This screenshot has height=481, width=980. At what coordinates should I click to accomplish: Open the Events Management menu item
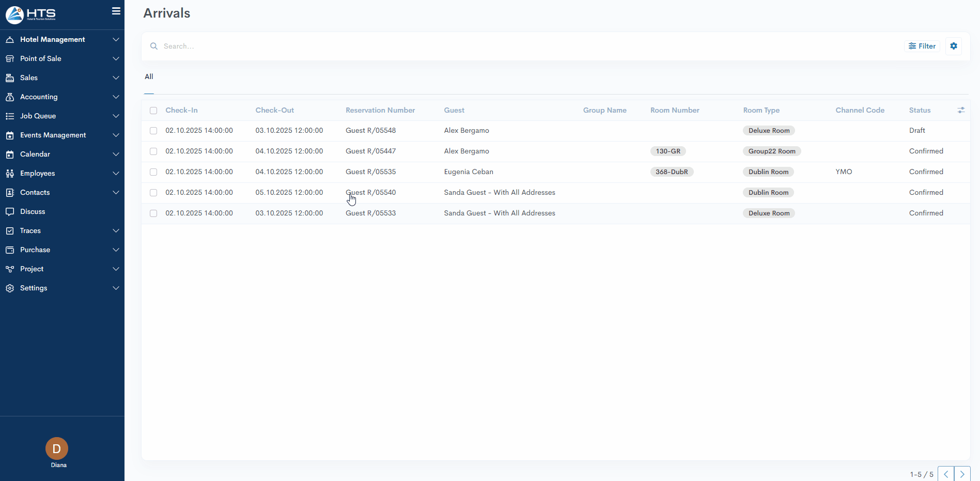tap(53, 135)
